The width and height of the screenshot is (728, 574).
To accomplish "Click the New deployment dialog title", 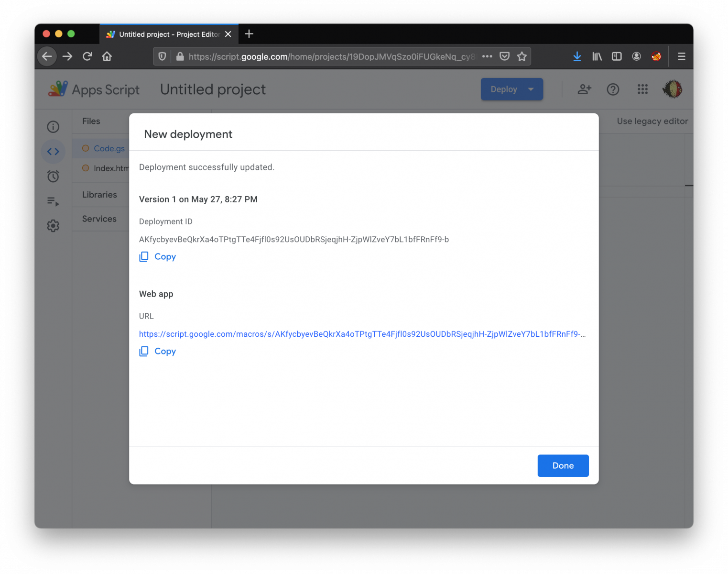I will (188, 134).
